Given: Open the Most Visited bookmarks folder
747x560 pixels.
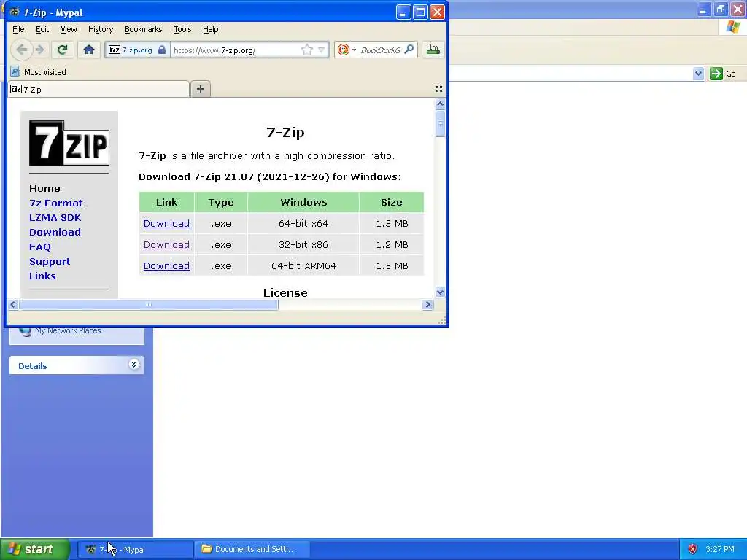Looking at the screenshot, I should [x=38, y=72].
